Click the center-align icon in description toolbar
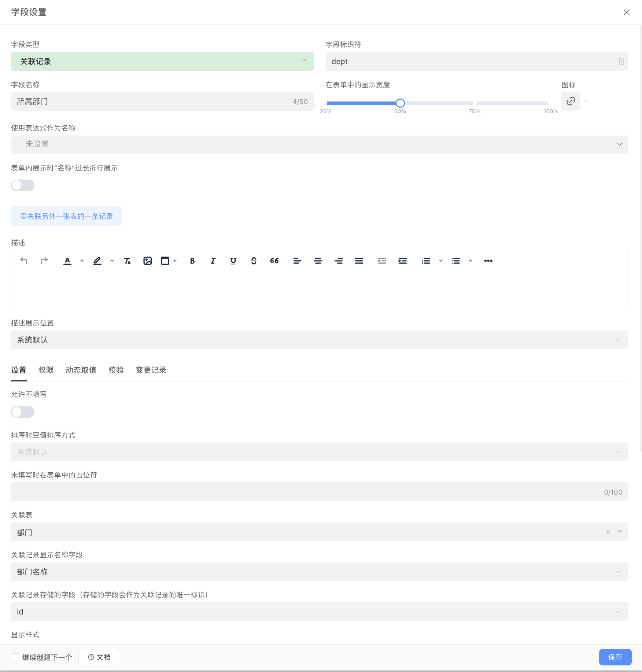This screenshot has height=672, width=642. (x=318, y=261)
